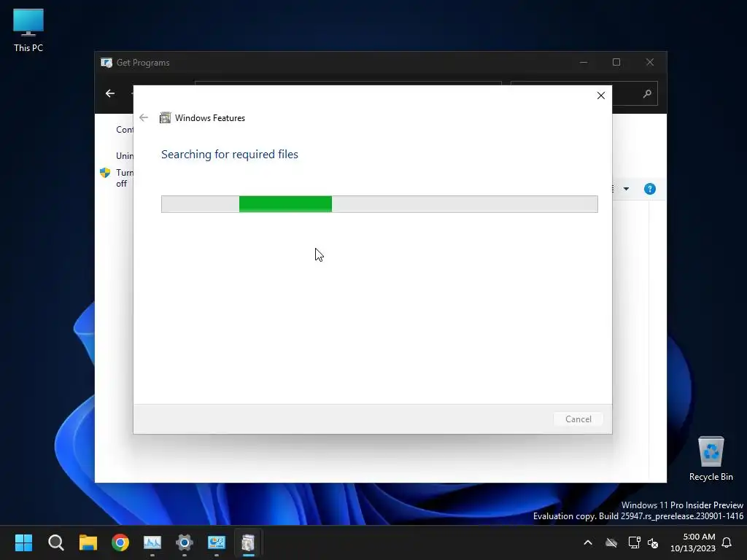Maximize the Get Programs window

(616, 63)
